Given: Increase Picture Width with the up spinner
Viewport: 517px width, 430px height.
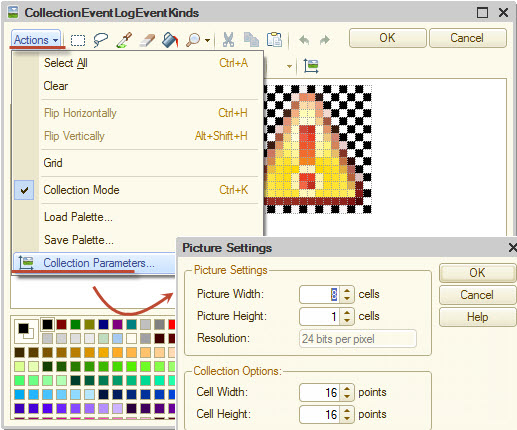Looking at the screenshot, I should (x=347, y=290).
